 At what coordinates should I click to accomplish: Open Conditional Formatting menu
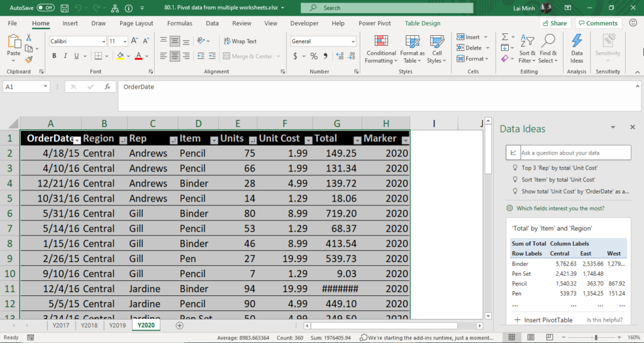tap(381, 49)
